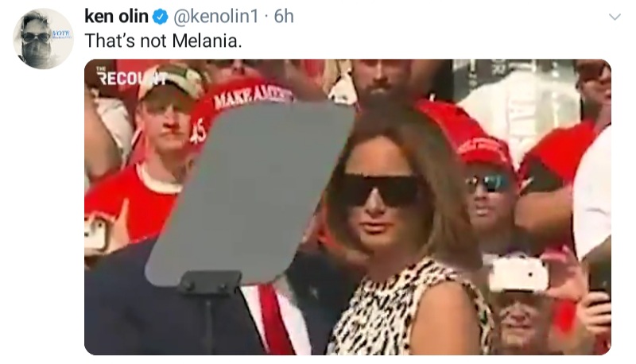Play the embedded rally video
Image resolution: width=636 pixels, height=364 pixels.
347,207
